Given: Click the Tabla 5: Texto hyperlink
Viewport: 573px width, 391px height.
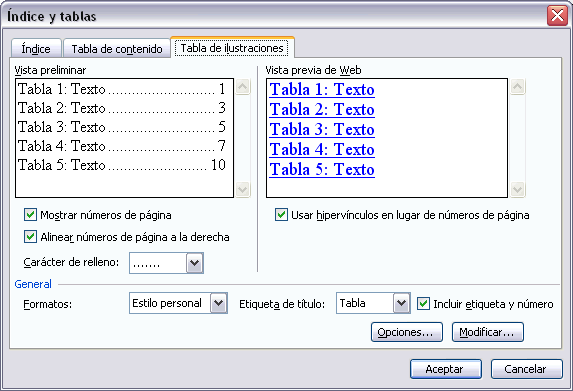Looking at the screenshot, I should [322, 170].
